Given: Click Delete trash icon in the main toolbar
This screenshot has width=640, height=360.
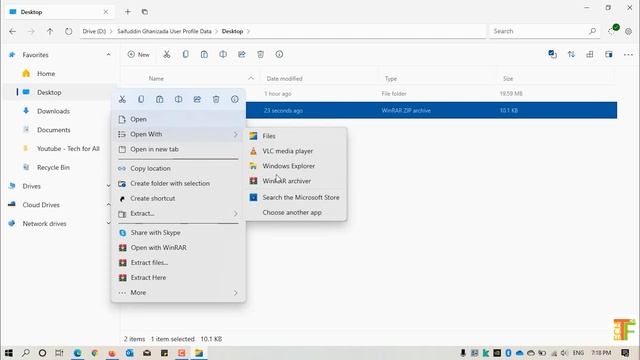Looking at the screenshot, I should 260,54.
